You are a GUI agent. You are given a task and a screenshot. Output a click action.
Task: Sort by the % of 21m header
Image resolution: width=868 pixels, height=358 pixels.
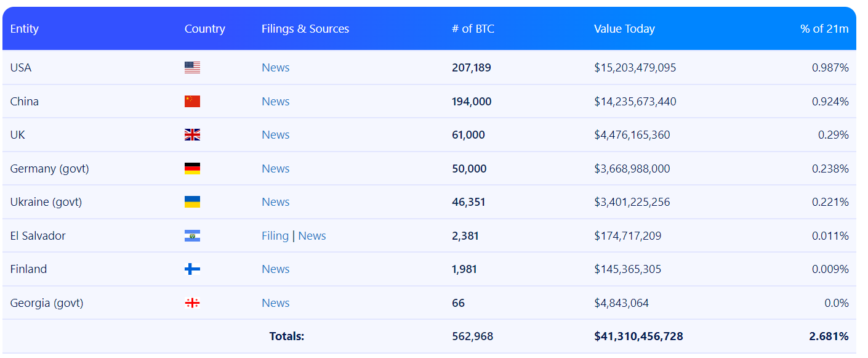(824, 29)
